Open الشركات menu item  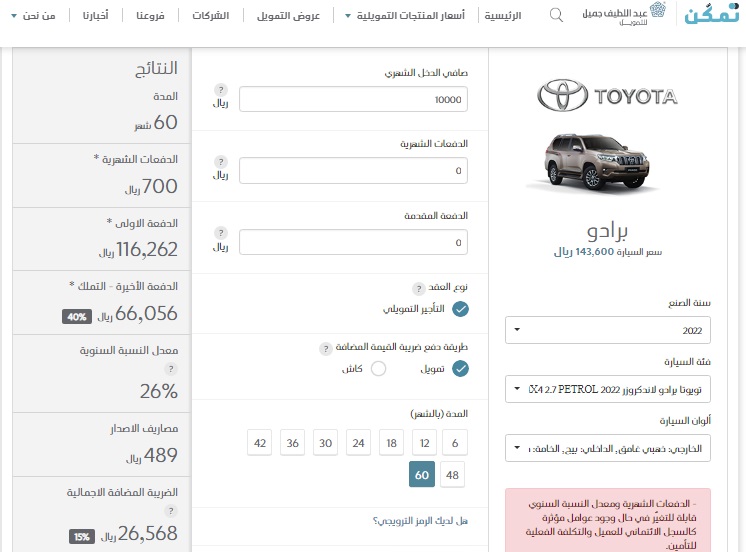coord(211,16)
